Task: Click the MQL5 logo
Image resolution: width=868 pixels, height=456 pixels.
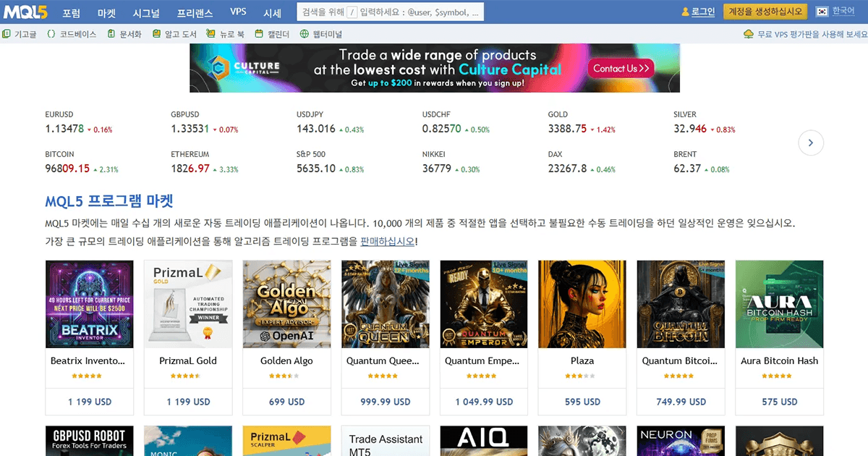Action: coord(26,12)
